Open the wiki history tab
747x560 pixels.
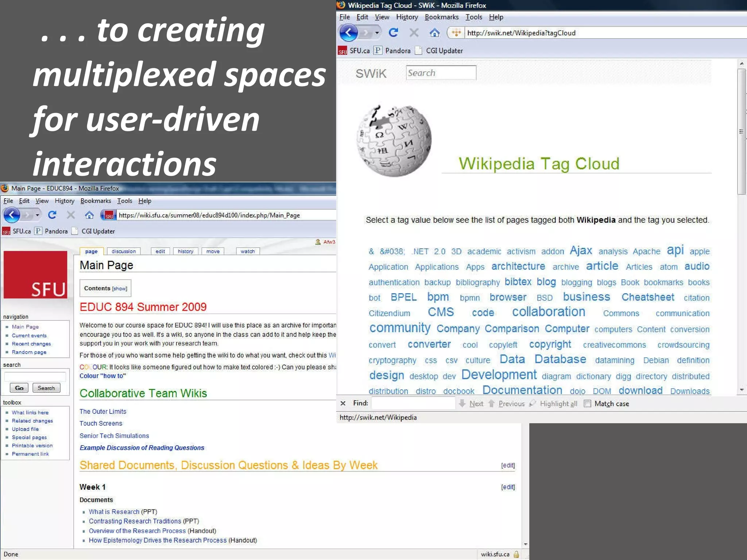[x=186, y=251]
